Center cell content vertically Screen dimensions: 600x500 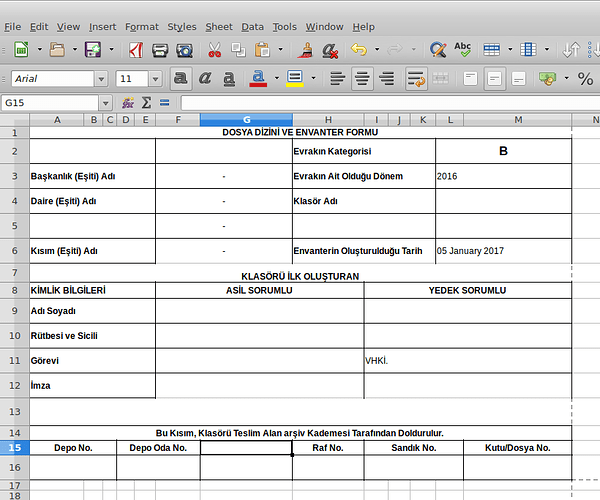[x=494, y=78]
